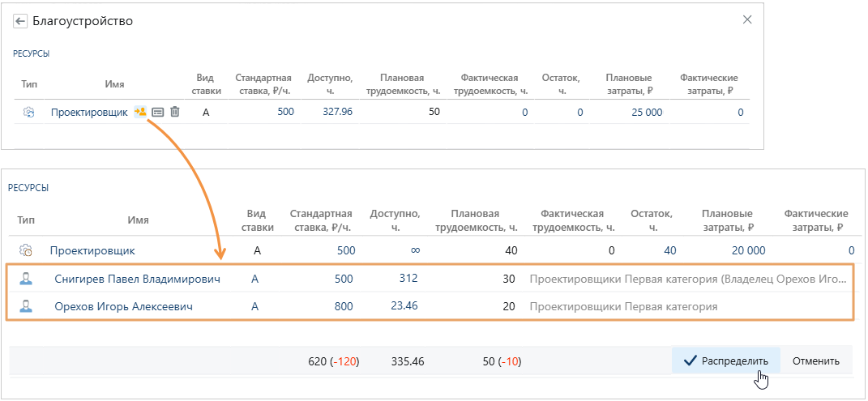The image size is (868, 401).
Task: Open the card icon next to Проектировщик
Action: [158, 113]
